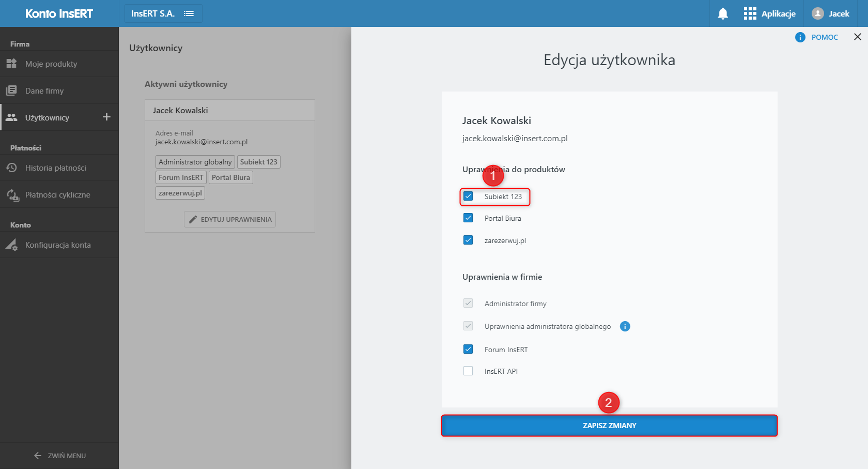This screenshot has width=868, height=469.
Task: Click the Konfiguracja konta icon
Action: (x=12, y=245)
